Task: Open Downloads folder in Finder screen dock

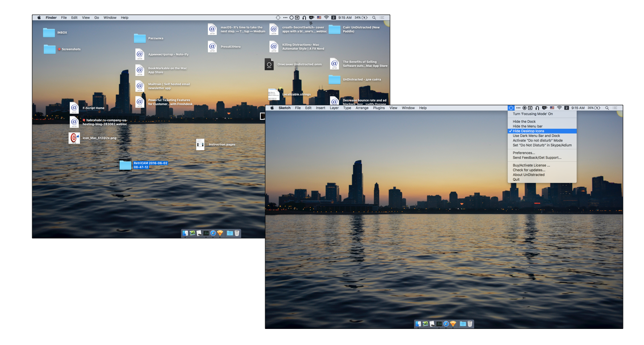Action: (230, 233)
